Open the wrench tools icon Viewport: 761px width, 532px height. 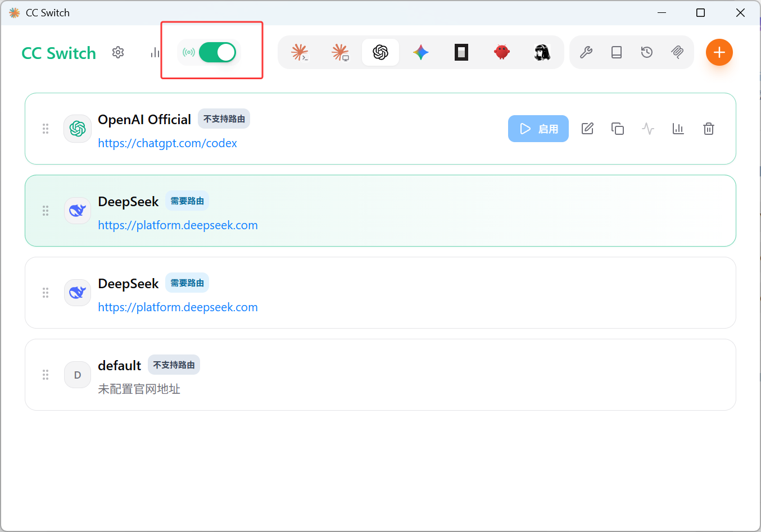[586, 52]
